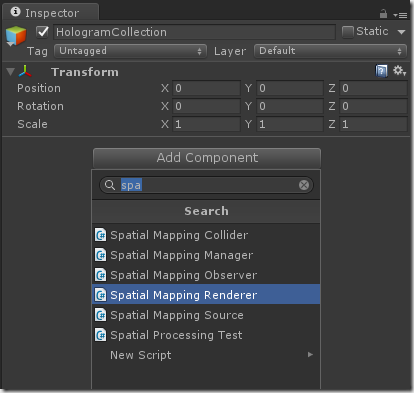
Task: Expand the New Script submenu arrow
Action: pos(310,354)
